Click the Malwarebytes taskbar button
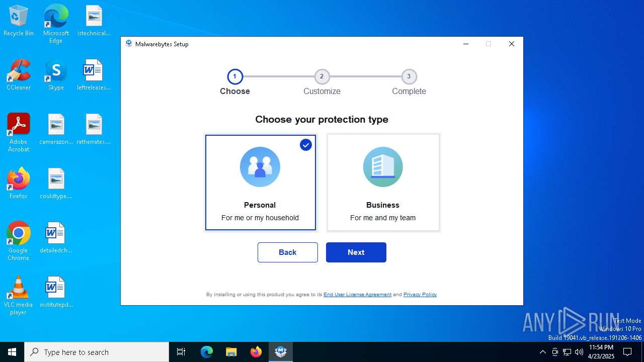644x362 pixels. pyautogui.click(x=281, y=352)
